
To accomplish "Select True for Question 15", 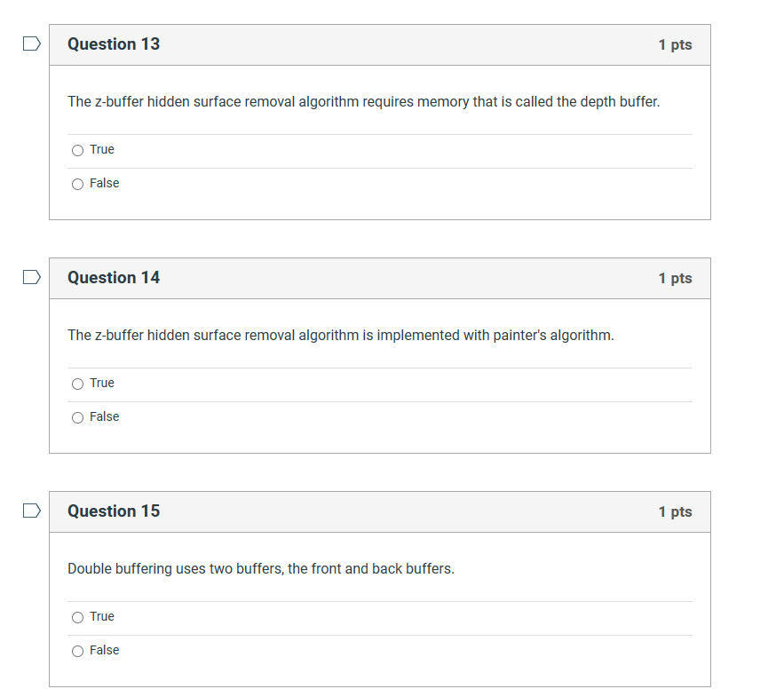I will click(x=77, y=617).
